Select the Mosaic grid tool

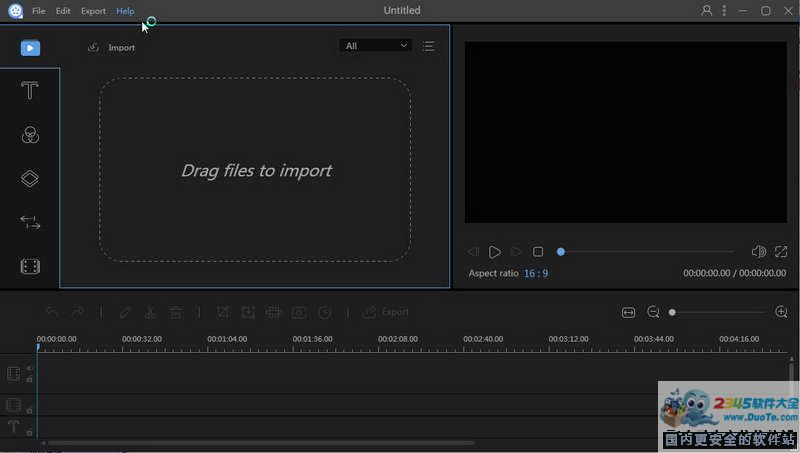click(273, 312)
